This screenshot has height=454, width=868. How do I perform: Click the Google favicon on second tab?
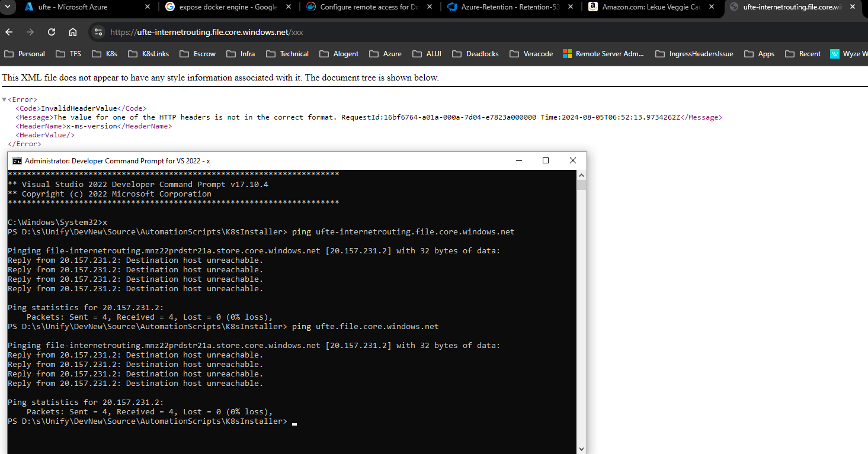[170, 7]
